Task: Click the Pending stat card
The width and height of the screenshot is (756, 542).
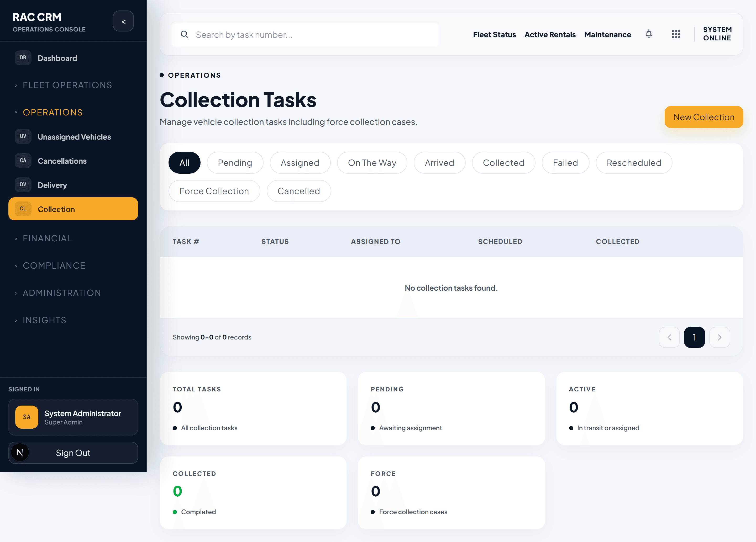Action: coord(451,408)
